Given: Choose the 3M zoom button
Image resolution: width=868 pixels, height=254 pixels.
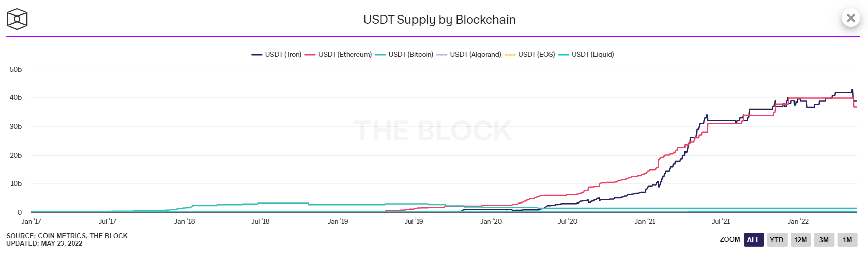Looking at the screenshot, I should (x=824, y=240).
